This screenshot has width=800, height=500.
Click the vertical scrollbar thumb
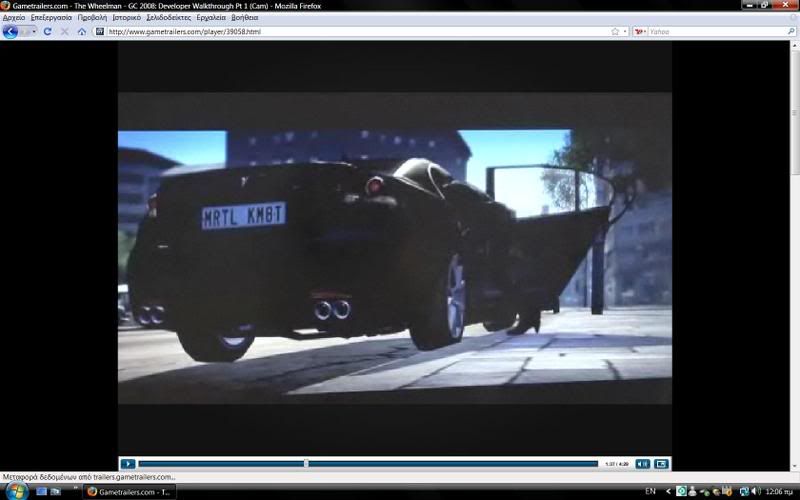(x=795, y=111)
